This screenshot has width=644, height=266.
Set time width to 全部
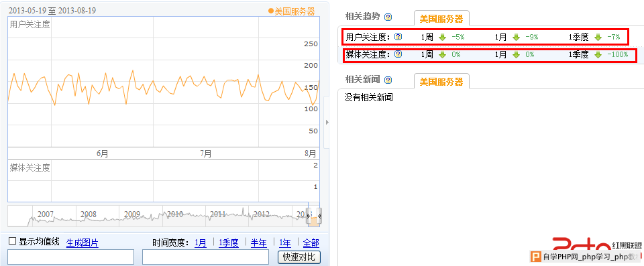point(311,243)
